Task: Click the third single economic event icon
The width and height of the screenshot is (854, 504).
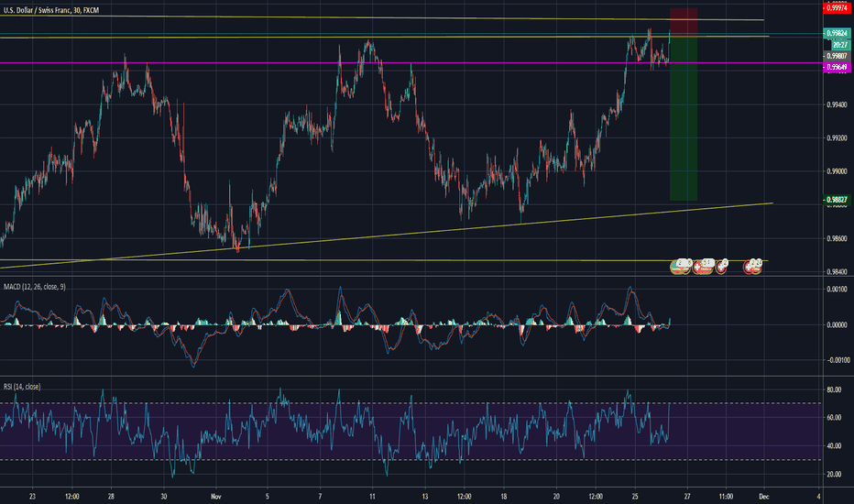Action: [x=722, y=266]
